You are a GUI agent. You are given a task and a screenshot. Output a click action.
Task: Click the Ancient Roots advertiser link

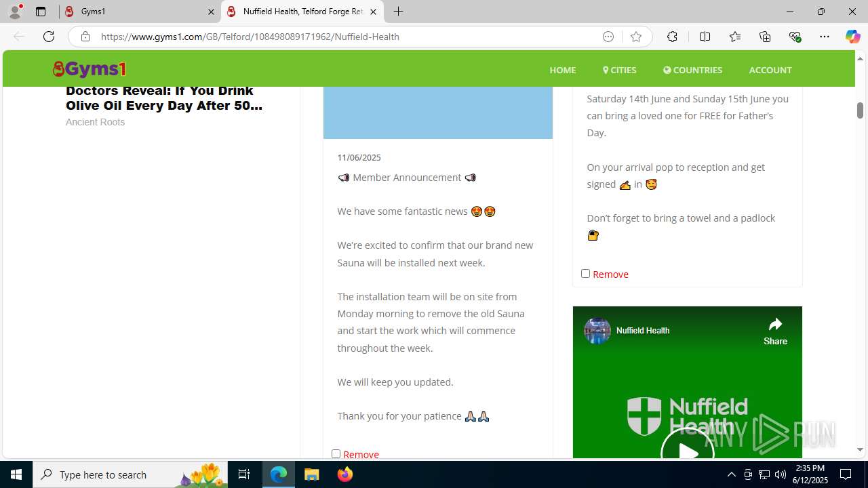click(x=95, y=122)
